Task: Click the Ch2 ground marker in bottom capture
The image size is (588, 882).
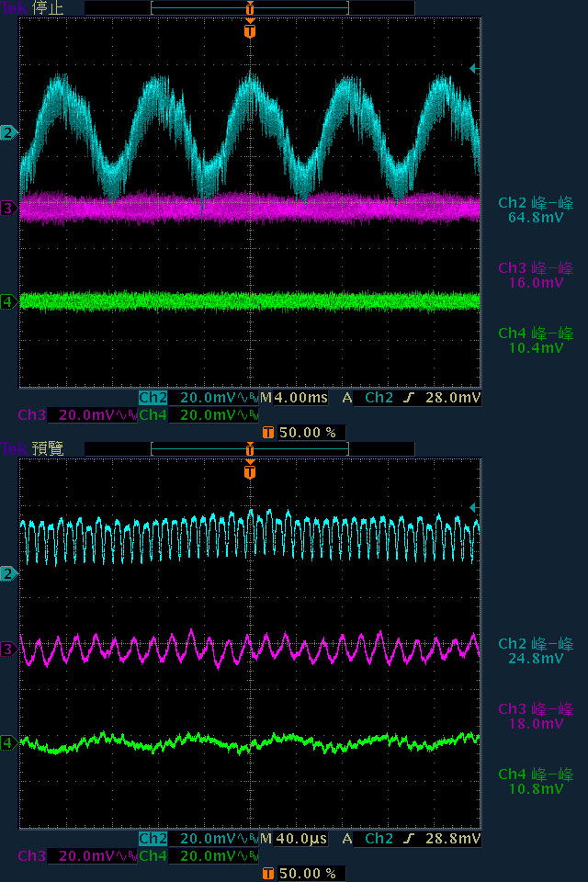Action: (x=8, y=573)
